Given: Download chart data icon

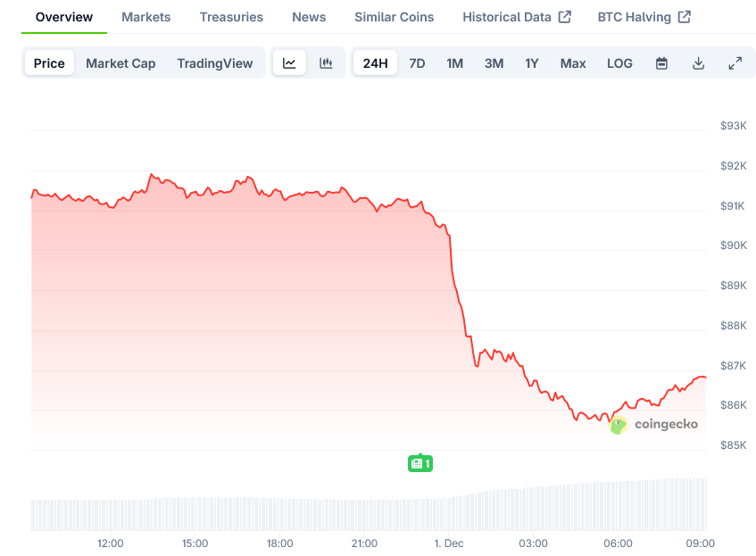Looking at the screenshot, I should tap(698, 63).
